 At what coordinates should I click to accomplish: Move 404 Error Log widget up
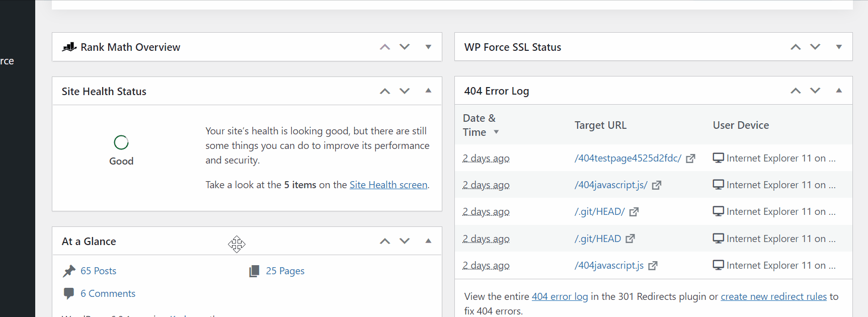[x=796, y=91]
